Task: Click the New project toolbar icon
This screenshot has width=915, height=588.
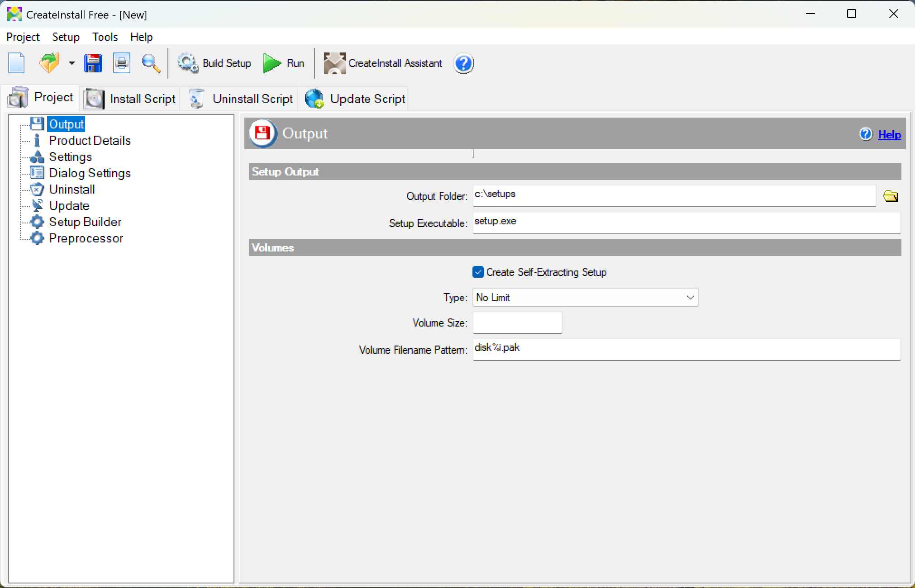Action: pos(17,63)
